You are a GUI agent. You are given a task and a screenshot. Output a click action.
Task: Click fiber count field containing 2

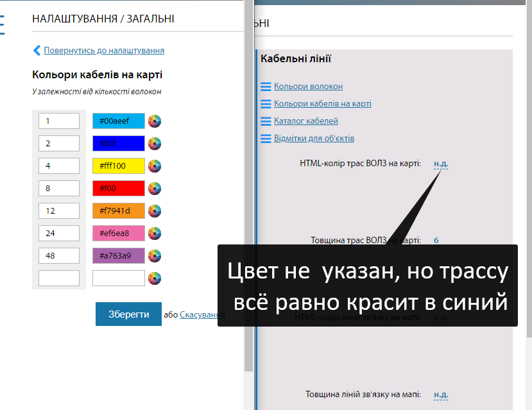pos(59,144)
